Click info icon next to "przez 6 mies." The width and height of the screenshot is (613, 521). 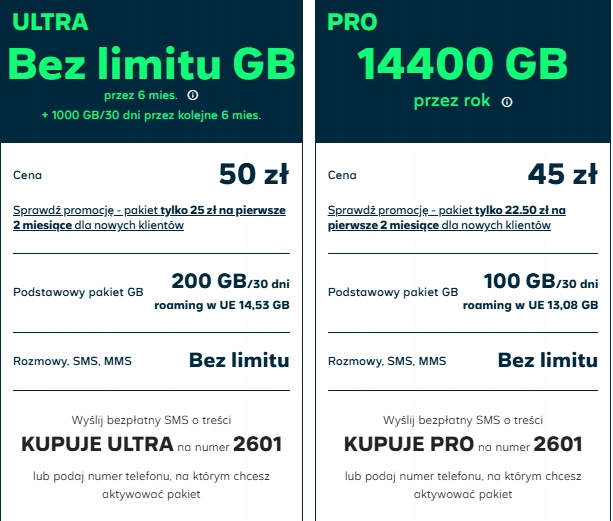[x=193, y=96]
